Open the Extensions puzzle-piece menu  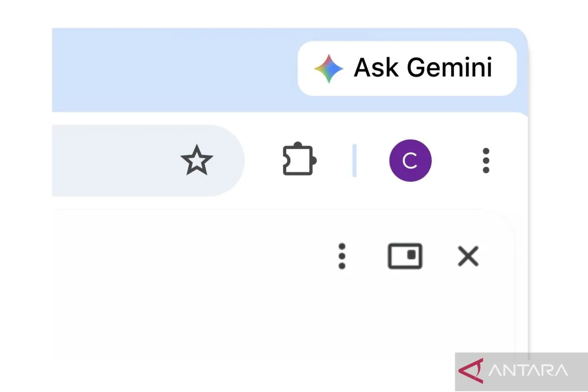pyautogui.click(x=300, y=160)
